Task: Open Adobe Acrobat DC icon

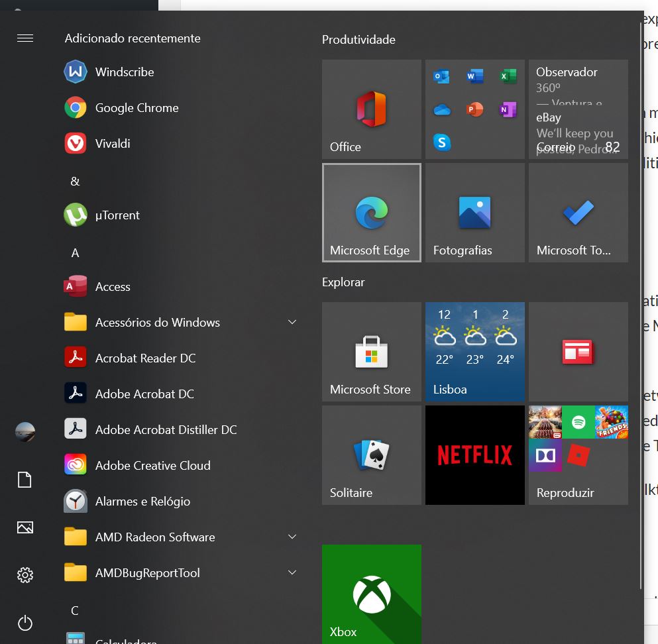Action: 76,394
